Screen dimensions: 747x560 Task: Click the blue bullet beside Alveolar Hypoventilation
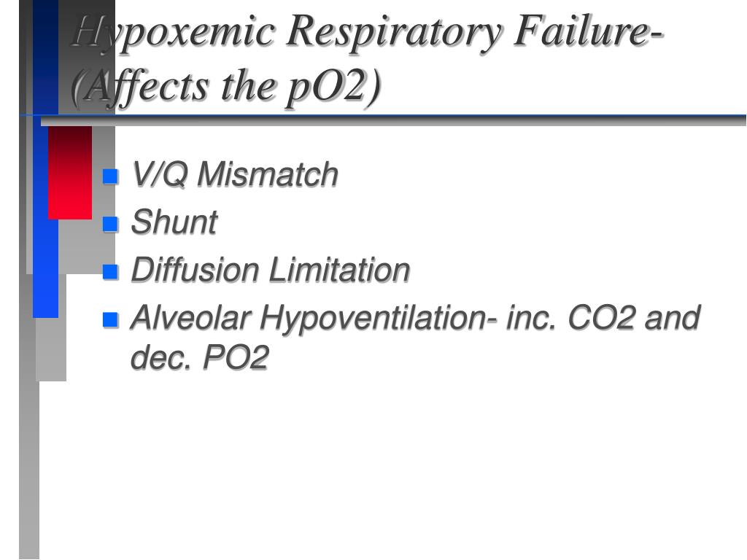[x=110, y=319]
